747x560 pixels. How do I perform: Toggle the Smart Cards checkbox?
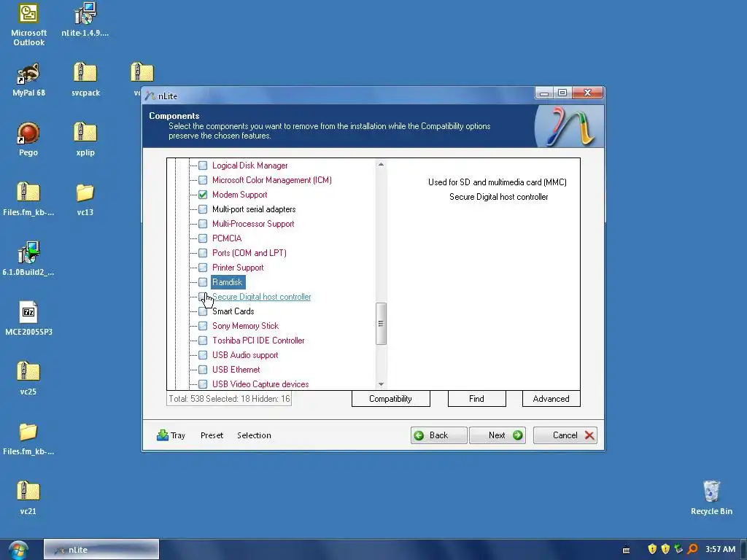[x=203, y=311]
